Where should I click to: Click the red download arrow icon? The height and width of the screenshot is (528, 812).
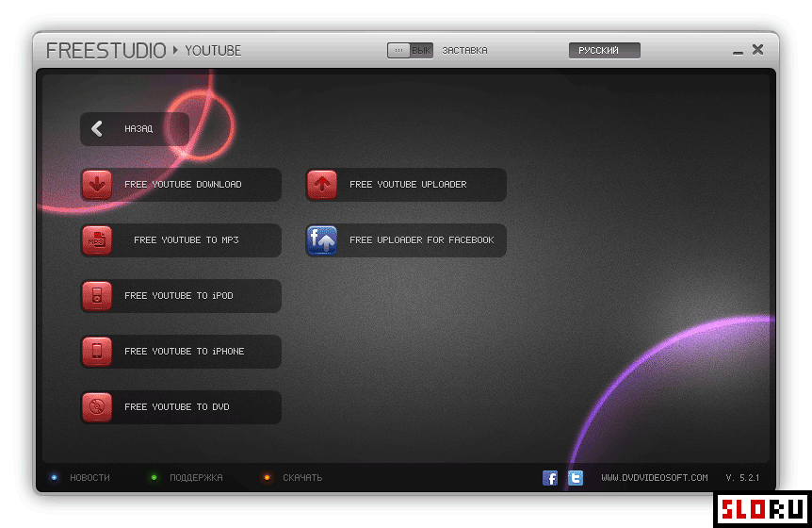(x=97, y=185)
